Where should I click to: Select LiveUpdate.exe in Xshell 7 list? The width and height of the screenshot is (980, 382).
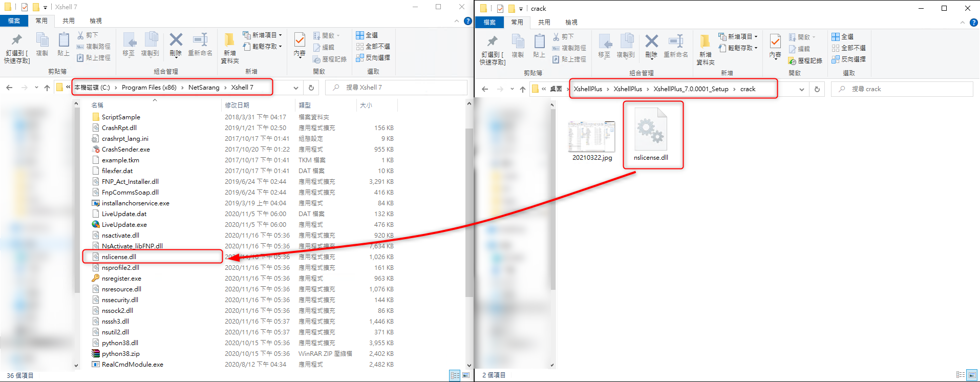124,225
